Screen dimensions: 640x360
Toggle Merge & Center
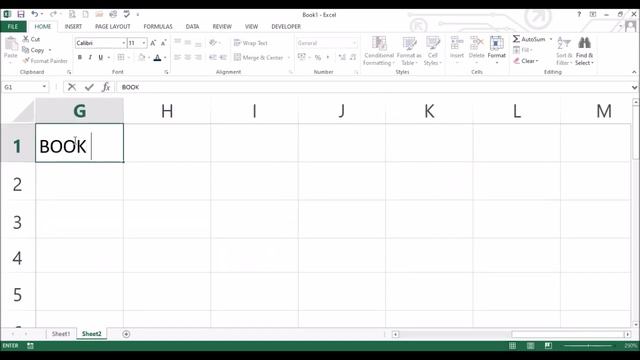[x=259, y=58]
